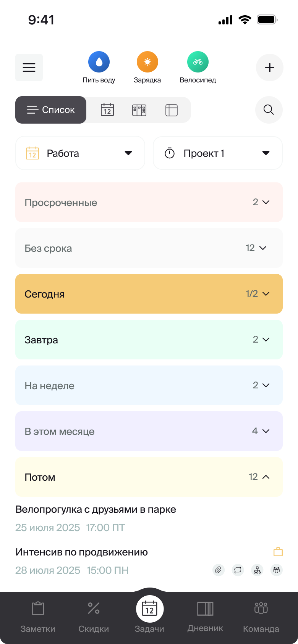Tap the Пить воду habit icon
Image resolution: width=298 pixels, height=644 pixels.
click(99, 62)
